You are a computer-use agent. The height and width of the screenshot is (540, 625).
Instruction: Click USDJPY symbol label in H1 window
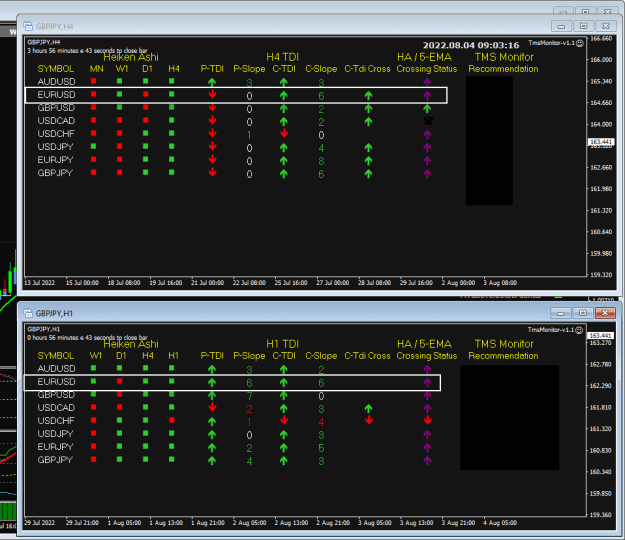55,434
